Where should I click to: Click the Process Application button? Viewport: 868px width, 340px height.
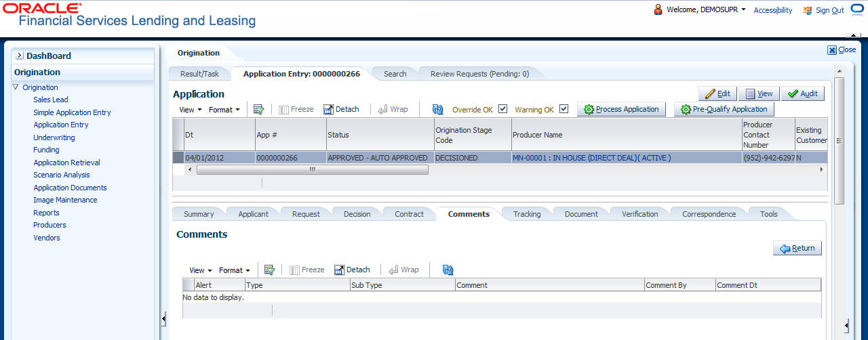(x=621, y=109)
